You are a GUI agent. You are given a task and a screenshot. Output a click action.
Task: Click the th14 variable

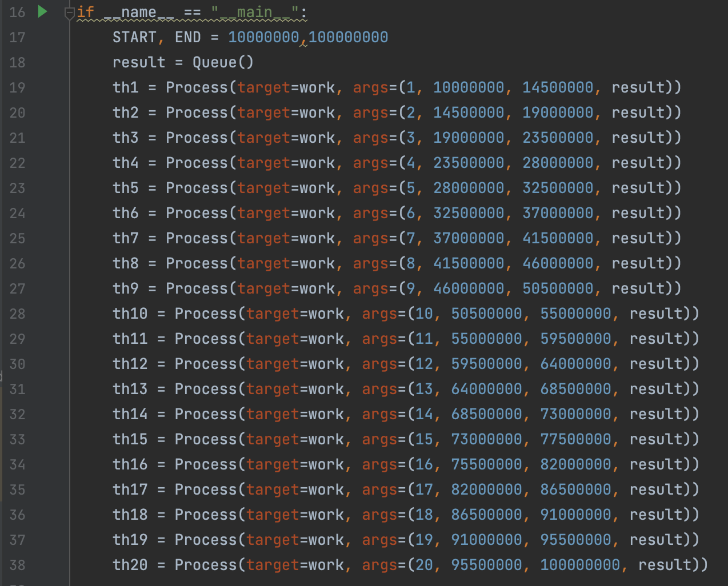[x=130, y=415]
